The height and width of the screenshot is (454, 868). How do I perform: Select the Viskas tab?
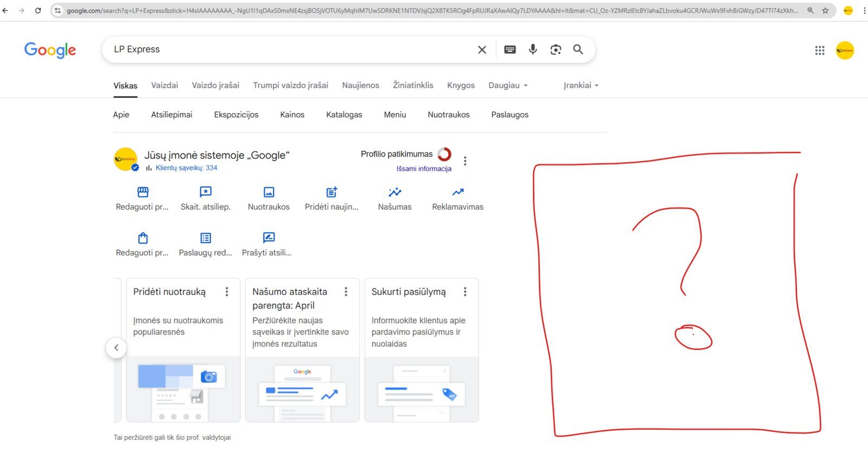pos(125,86)
